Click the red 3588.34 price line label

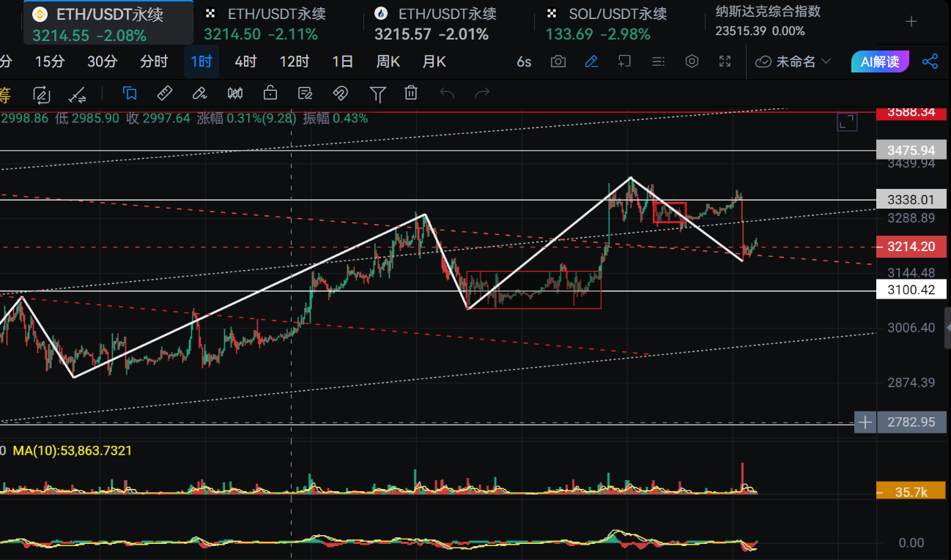tap(911, 112)
